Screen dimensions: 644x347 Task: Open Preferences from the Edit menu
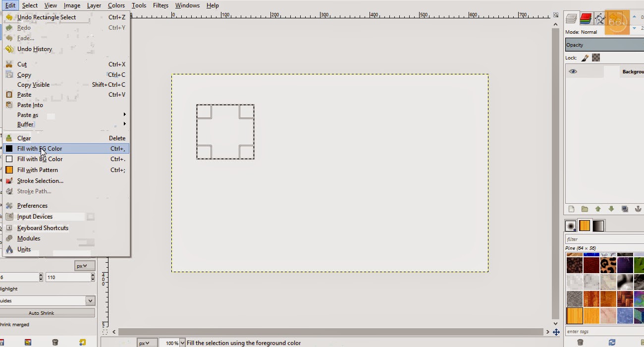click(65, 206)
